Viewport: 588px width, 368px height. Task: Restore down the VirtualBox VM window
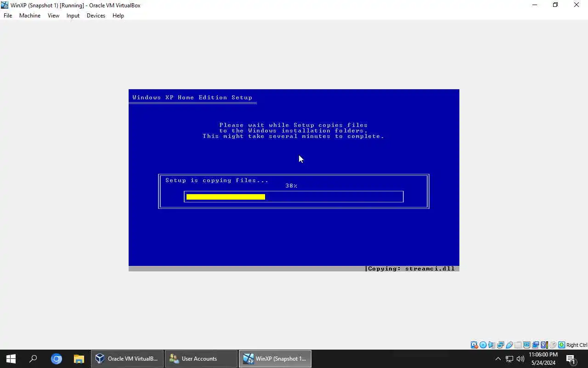tap(555, 5)
